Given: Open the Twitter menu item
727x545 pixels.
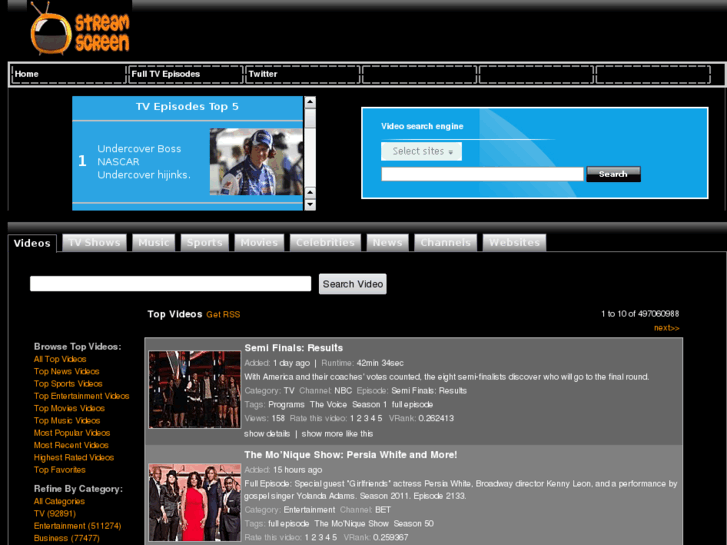Looking at the screenshot, I should tap(302, 74).
